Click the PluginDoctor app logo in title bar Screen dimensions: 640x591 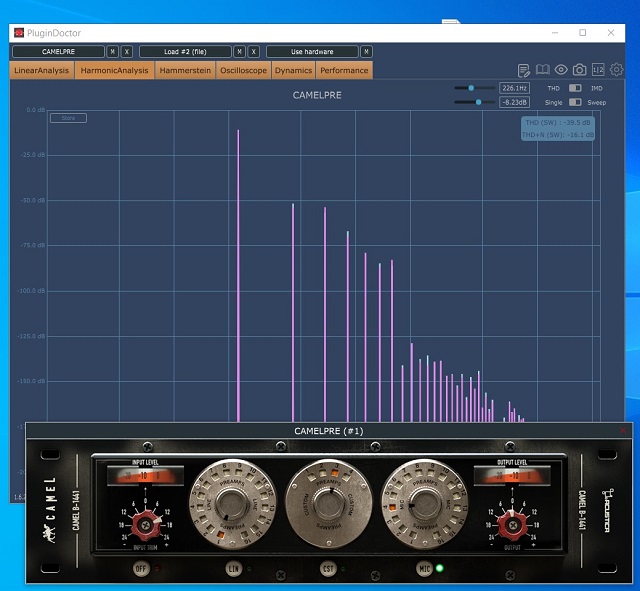(x=19, y=33)
